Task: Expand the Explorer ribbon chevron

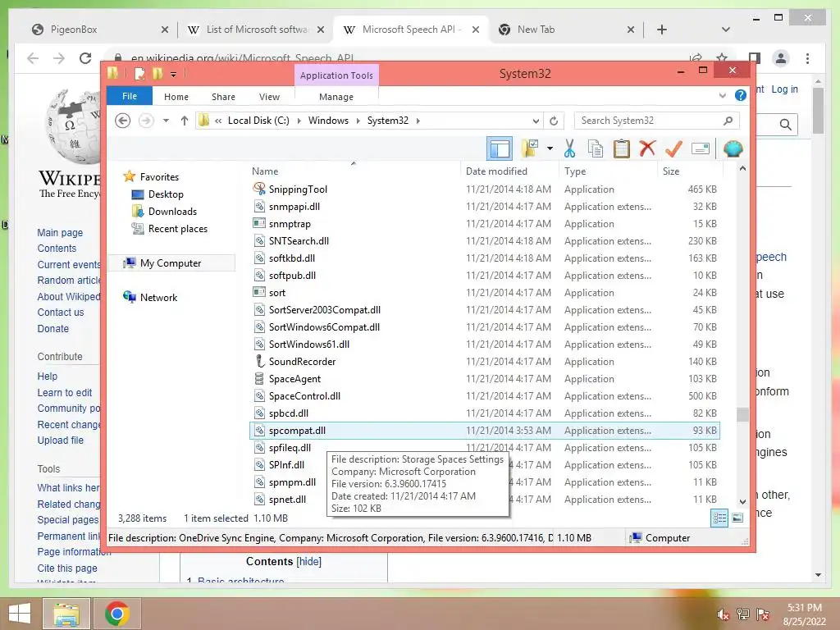Action: click(722, 95)
